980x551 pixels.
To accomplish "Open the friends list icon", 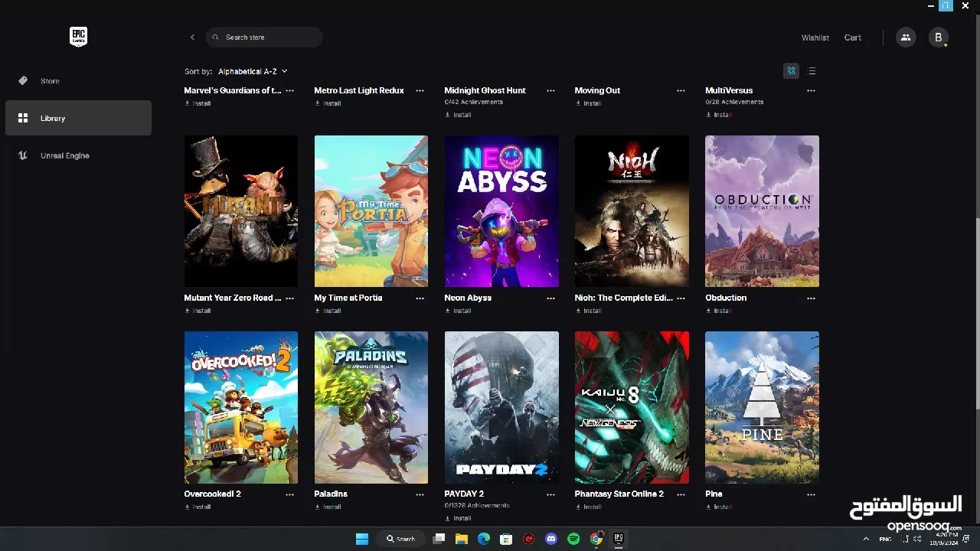I will tap(906, 37).
